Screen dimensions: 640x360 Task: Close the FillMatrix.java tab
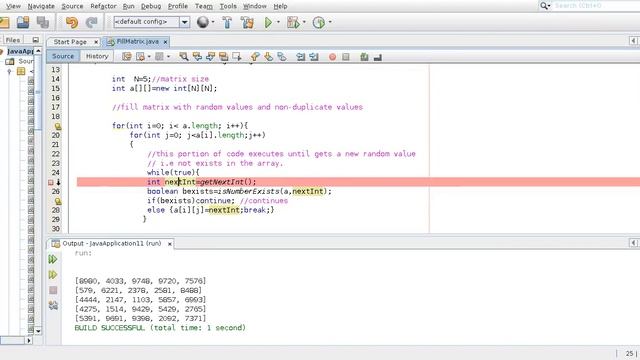(x=165, y=42)
